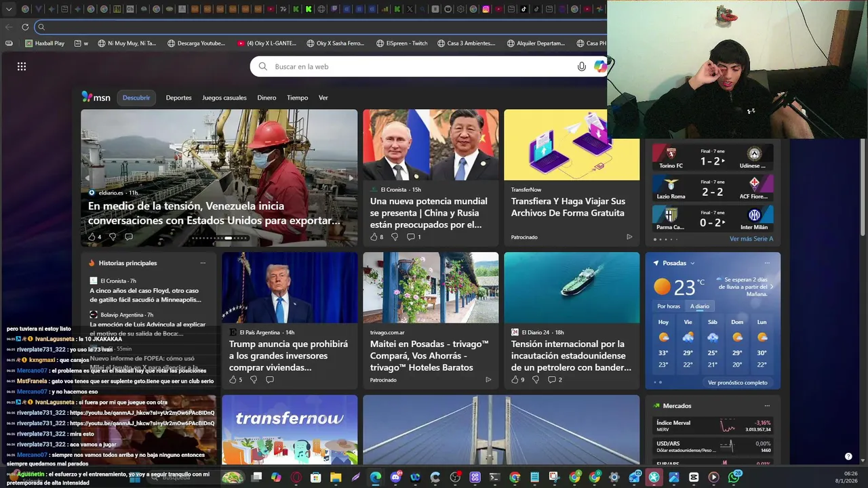Viewport: 868px width, 488px height.
Task: Open the Mercados card more options menu
Action: tap(767, 406)
